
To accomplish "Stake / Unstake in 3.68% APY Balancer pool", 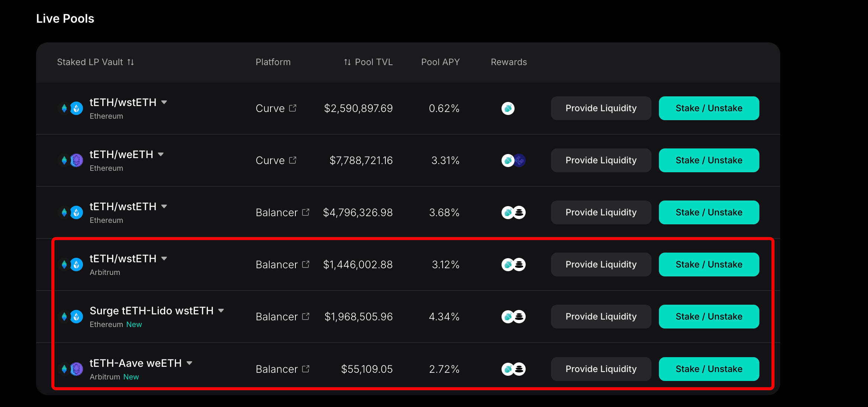I will (709, 212).
